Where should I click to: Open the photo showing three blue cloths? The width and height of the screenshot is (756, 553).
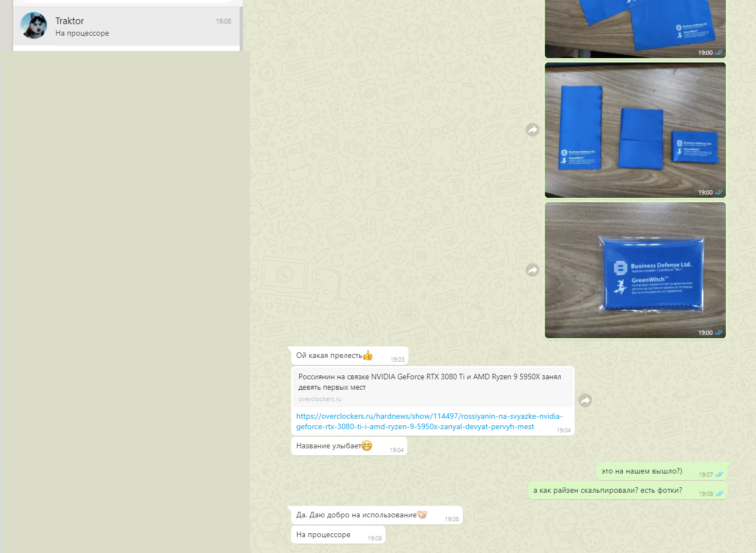[x=635, y=130]
